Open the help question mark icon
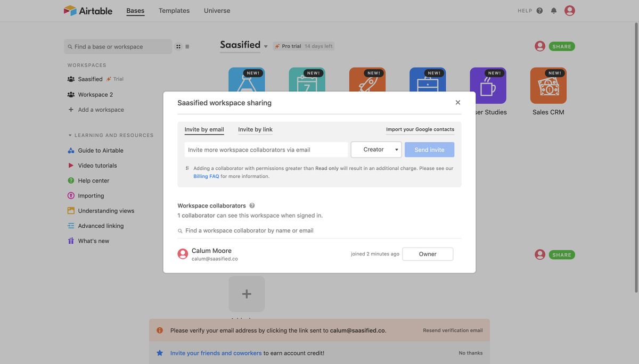The height and width of the screenshot is (364, 639). [x=539, y=11]
